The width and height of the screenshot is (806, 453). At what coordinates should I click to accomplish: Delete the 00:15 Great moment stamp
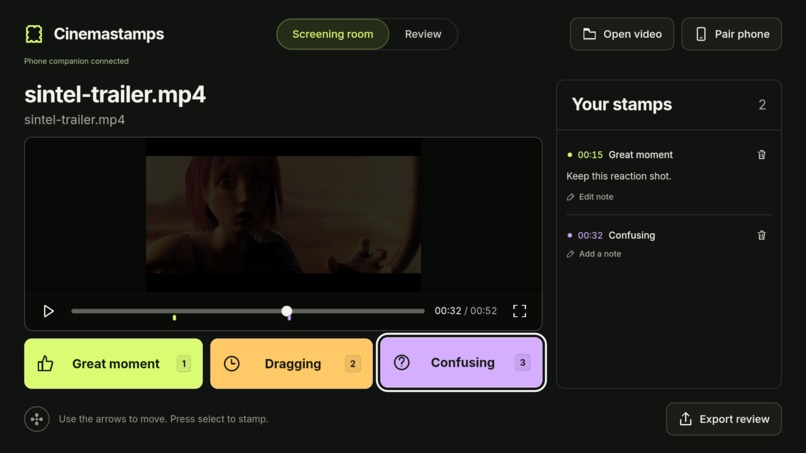761,155
